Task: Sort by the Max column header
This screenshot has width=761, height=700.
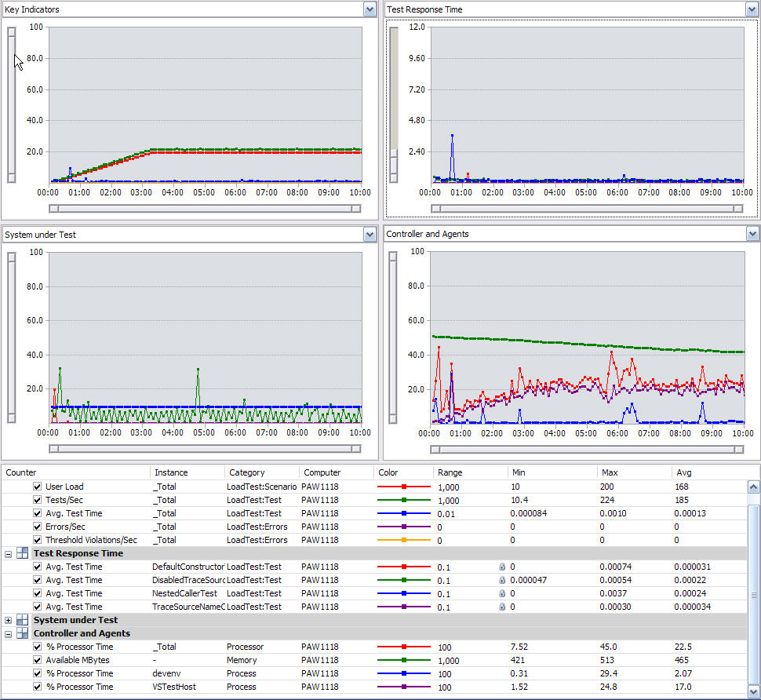Action: click(635, 472)
